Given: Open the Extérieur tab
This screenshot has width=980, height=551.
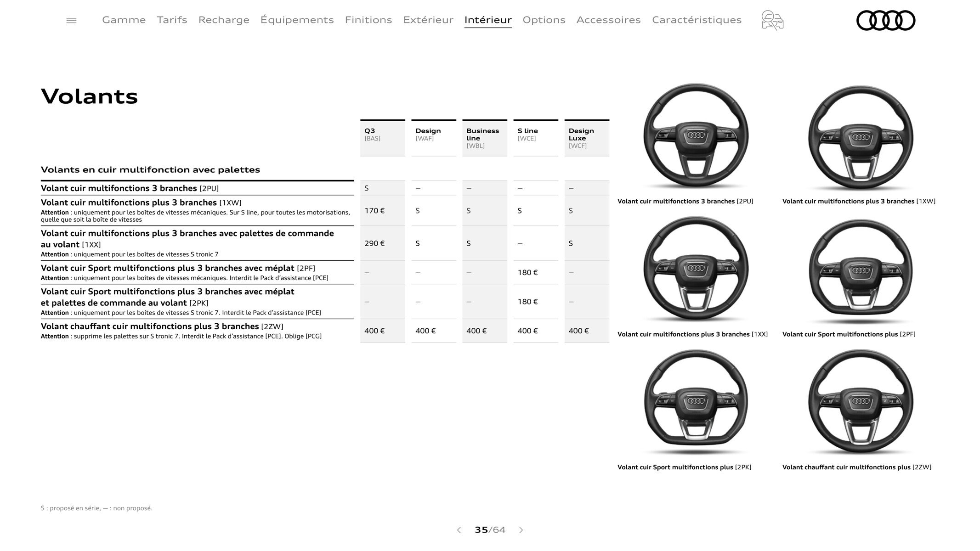Looking at the screenshot, I should (x=428, y=20).
